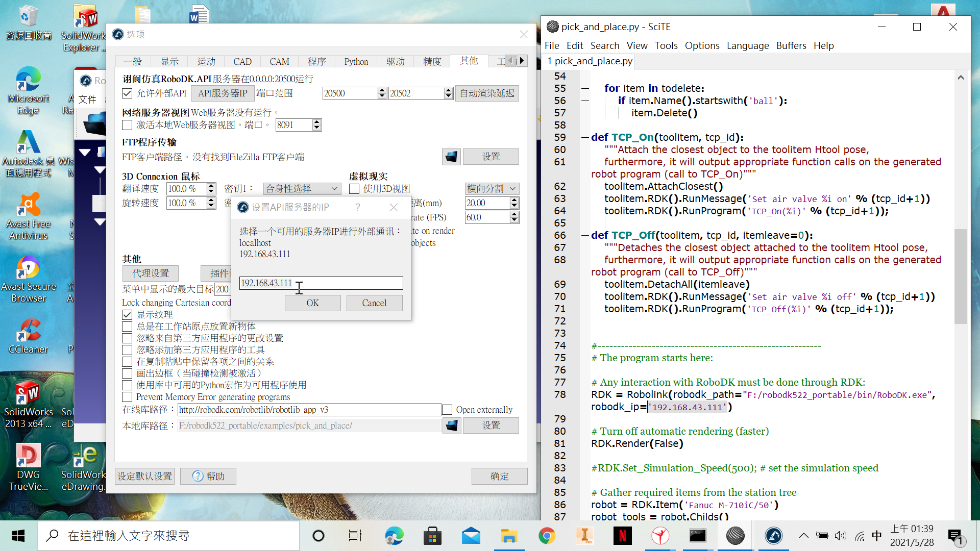
Task: Switch to SciTE on the taskbar
Action: (736, 536)
